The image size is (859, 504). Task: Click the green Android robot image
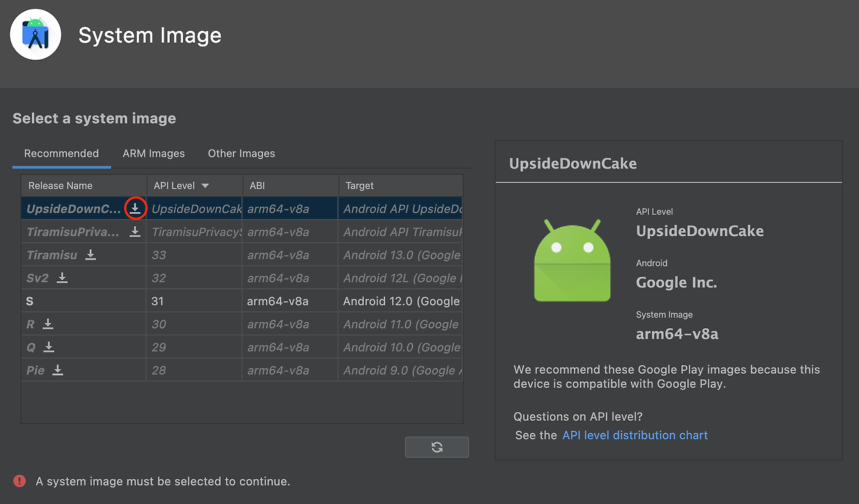tap(572, 260)
